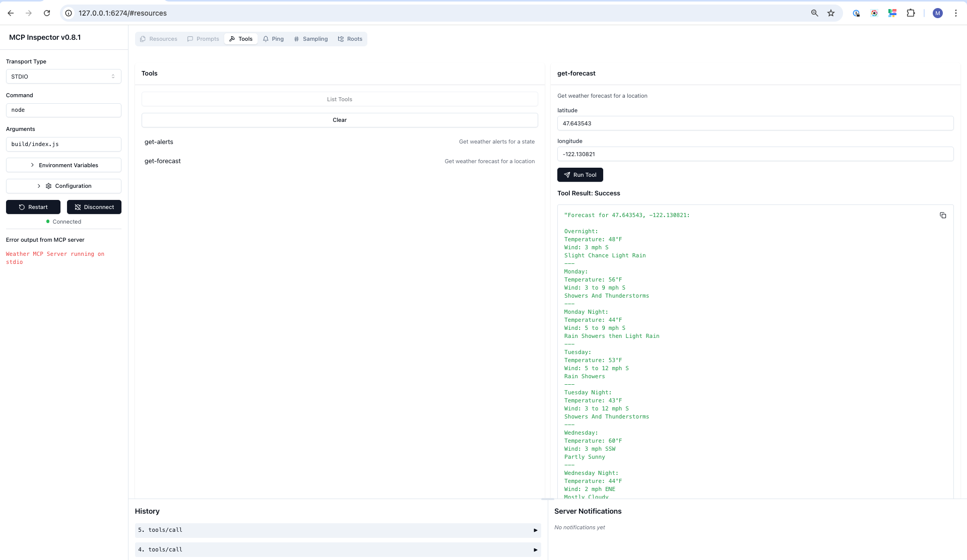Clear the tools list with Clear button
The image size is (967, 560).
pyautogui.click(x=340, y=120)
